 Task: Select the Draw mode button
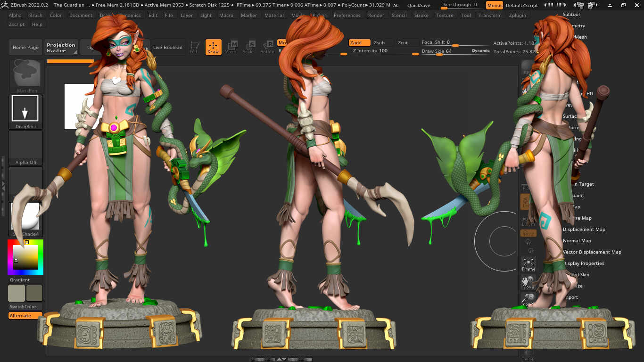click(x=213, y=47)
